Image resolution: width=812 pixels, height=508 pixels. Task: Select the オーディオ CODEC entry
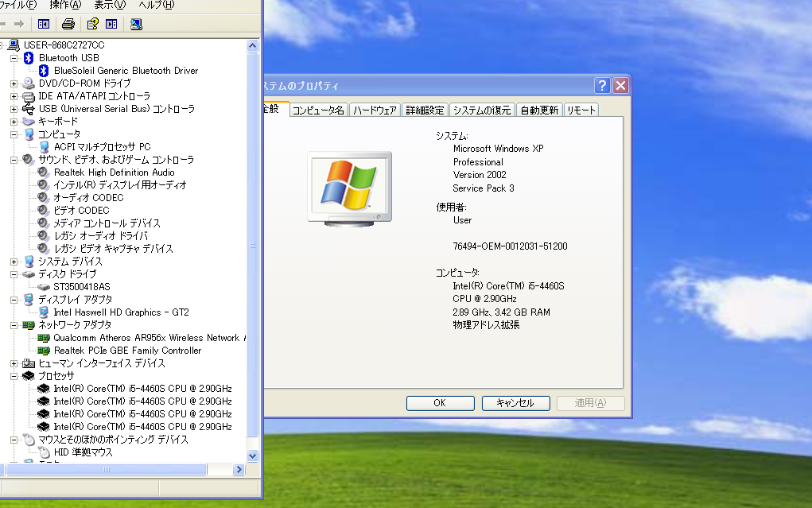click(x=88, y=198)
